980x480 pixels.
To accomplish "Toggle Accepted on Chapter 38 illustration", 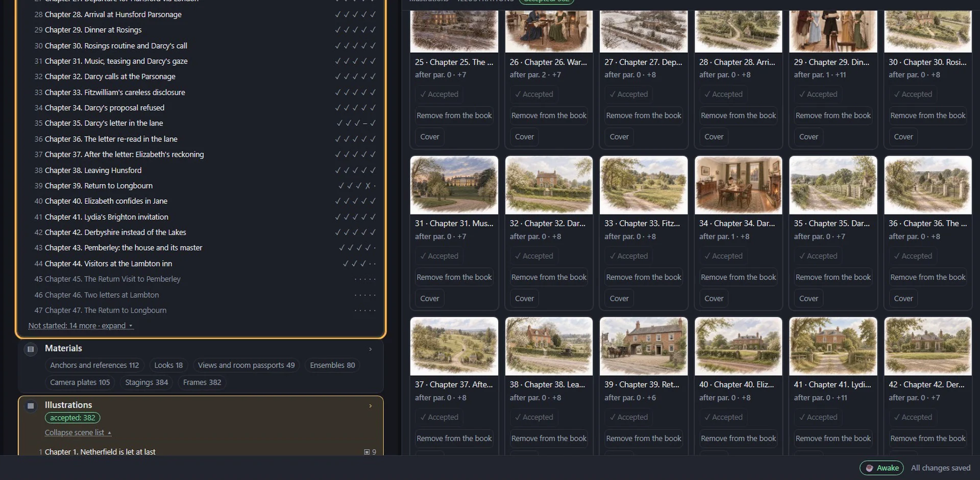I will click(534, 417).
